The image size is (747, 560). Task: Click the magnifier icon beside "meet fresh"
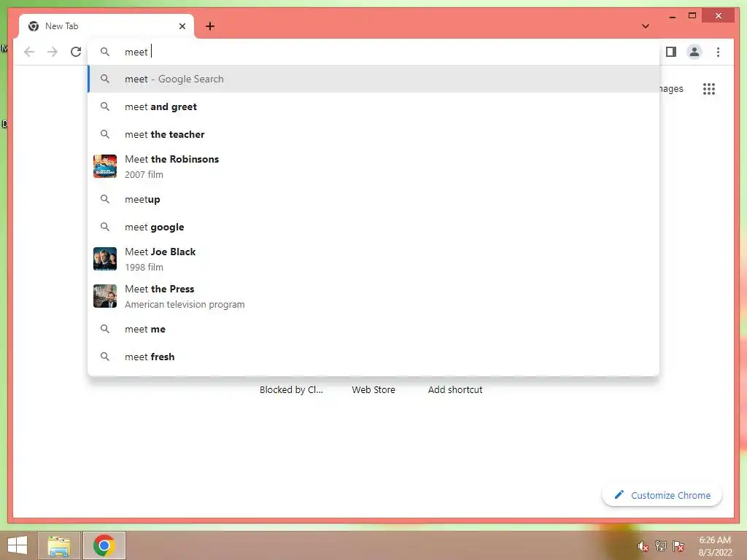click(x=105, y=356)
